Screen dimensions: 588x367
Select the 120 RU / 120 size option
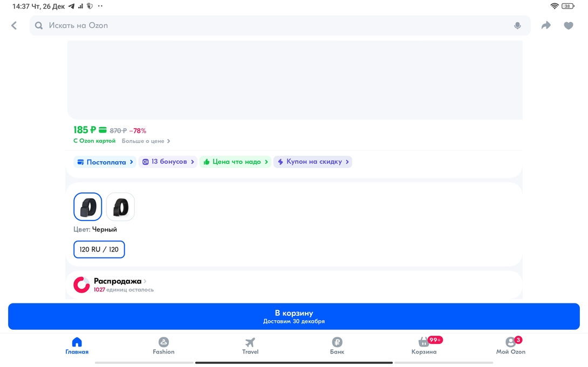tap(99, 250)
